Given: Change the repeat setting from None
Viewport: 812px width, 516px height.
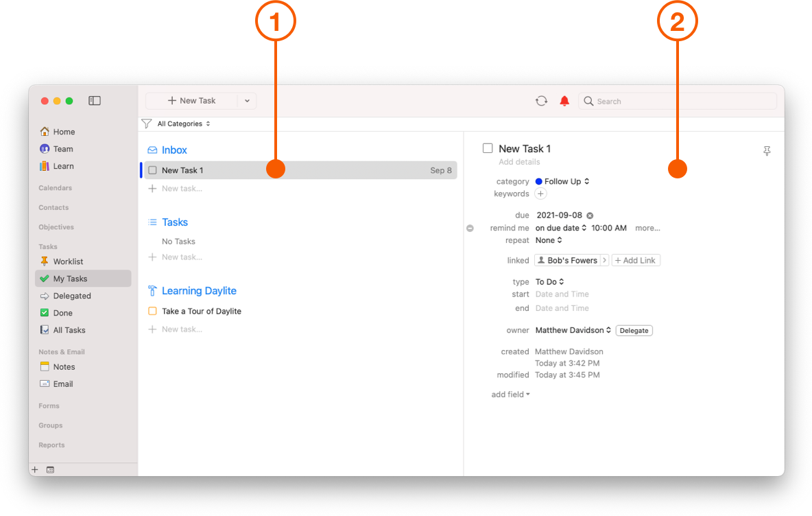Looking at the screenshot, I should [x=549, y=240].
